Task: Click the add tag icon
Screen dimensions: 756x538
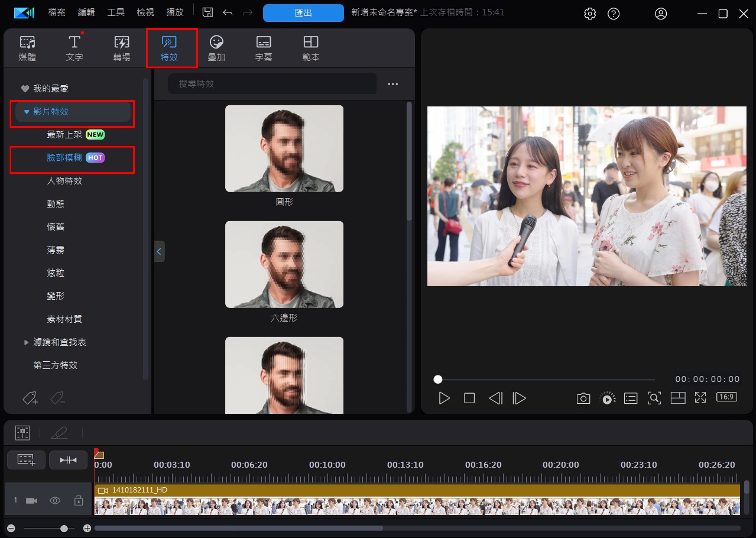Action: pos(30,398)
